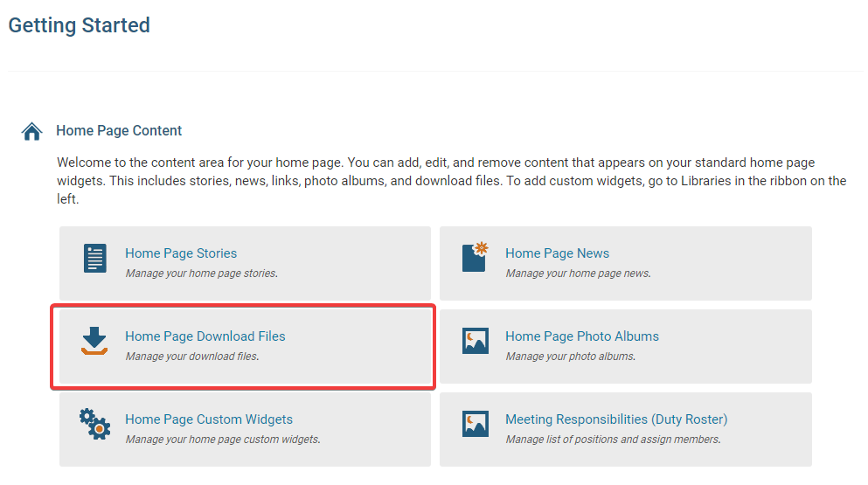
Task: Click 'Manage your download files' description
Action: tap(192, 357)
